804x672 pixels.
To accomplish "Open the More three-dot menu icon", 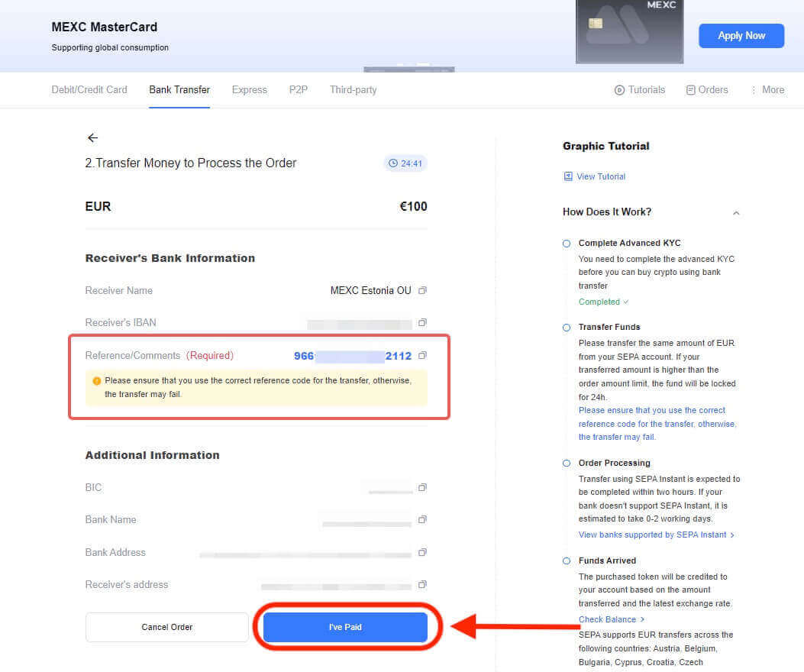I will click(754, 90).
